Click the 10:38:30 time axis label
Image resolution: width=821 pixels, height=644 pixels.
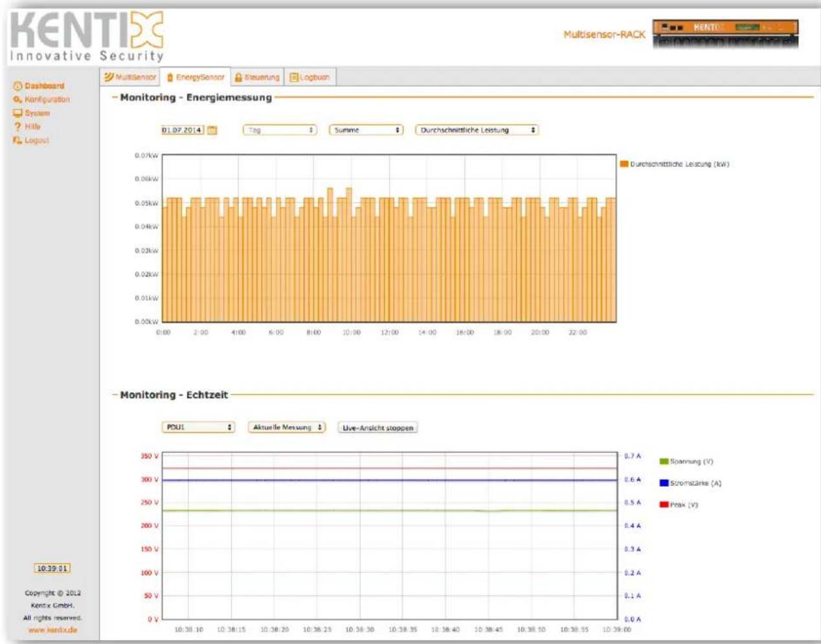pos(359,629)
